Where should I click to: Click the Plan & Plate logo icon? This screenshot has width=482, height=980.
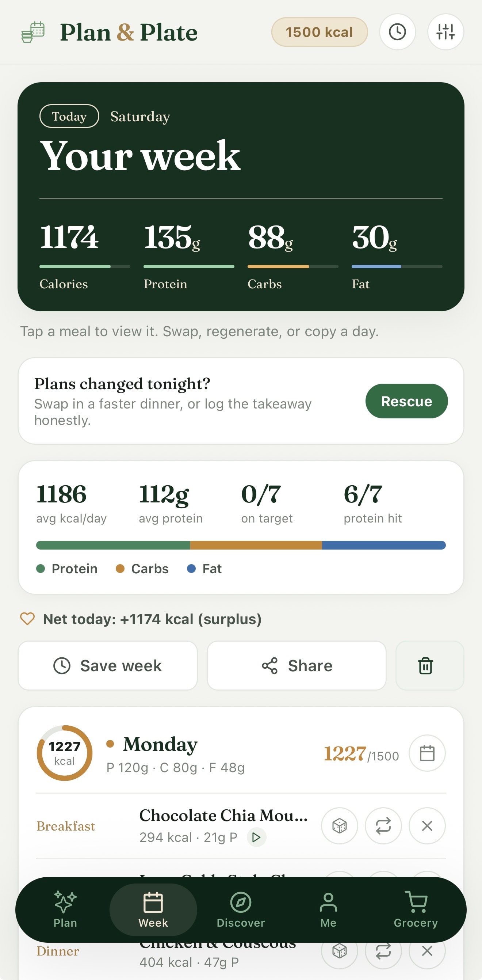[x=33, y=32]
